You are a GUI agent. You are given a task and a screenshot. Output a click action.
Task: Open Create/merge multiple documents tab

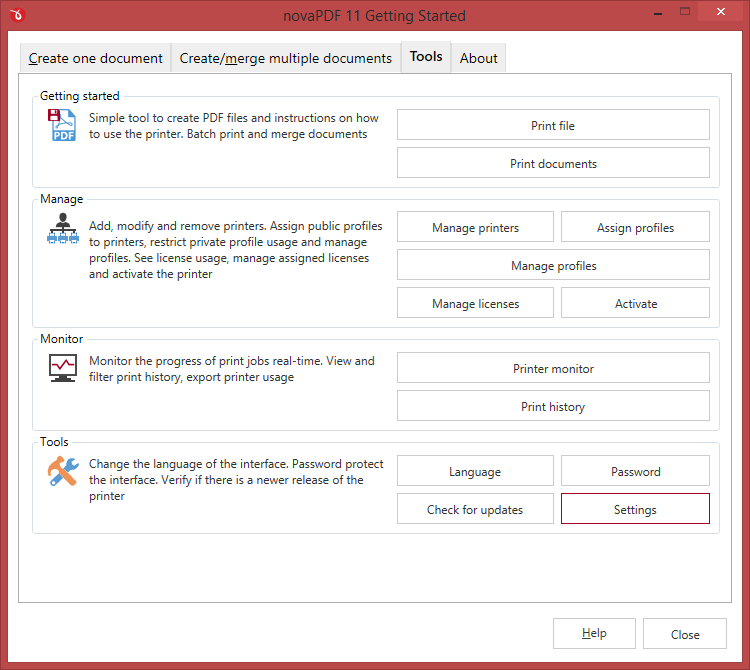tap(286, 58)
